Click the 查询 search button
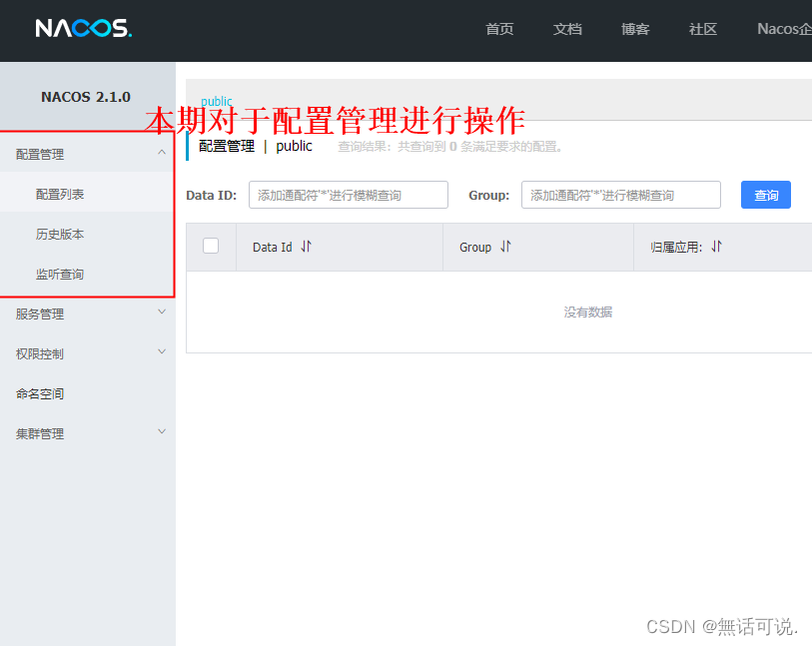The width and height of the screenshot is (812, 646). pos(765,195)
